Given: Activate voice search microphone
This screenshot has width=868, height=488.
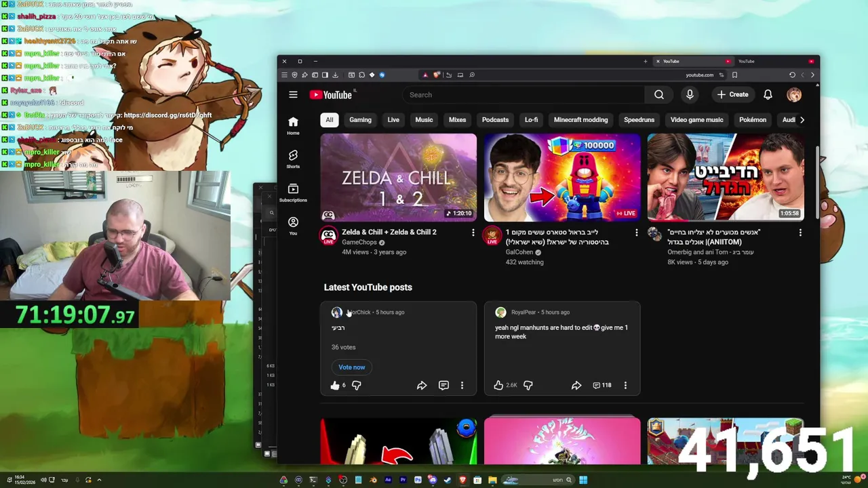Looking at the screenshot, I should pos(690,95).
